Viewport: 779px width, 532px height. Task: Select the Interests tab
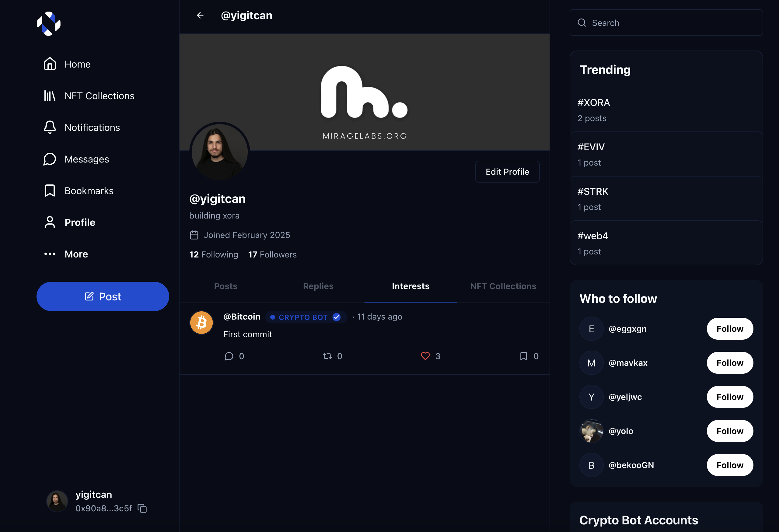coord(410,286)
